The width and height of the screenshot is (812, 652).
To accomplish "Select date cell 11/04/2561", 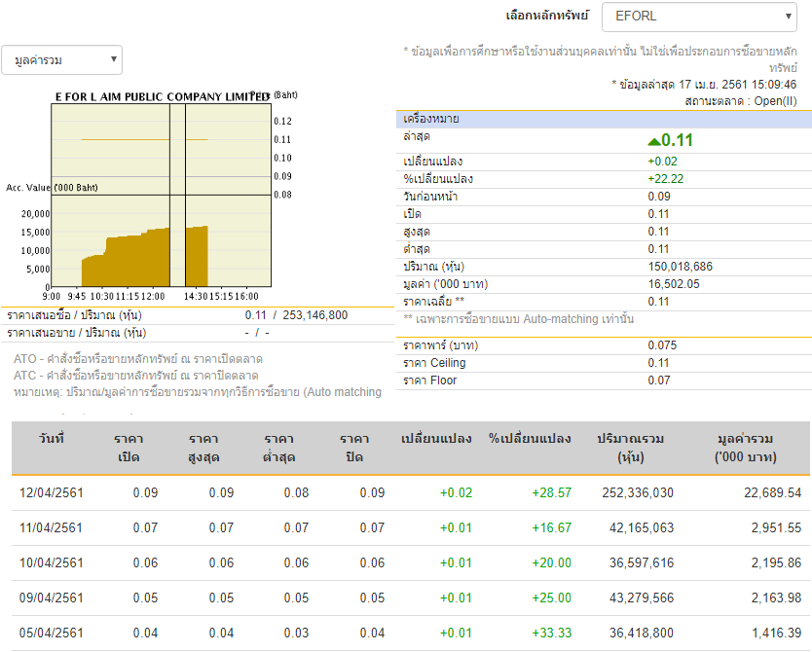I will (x=51, y=528).
